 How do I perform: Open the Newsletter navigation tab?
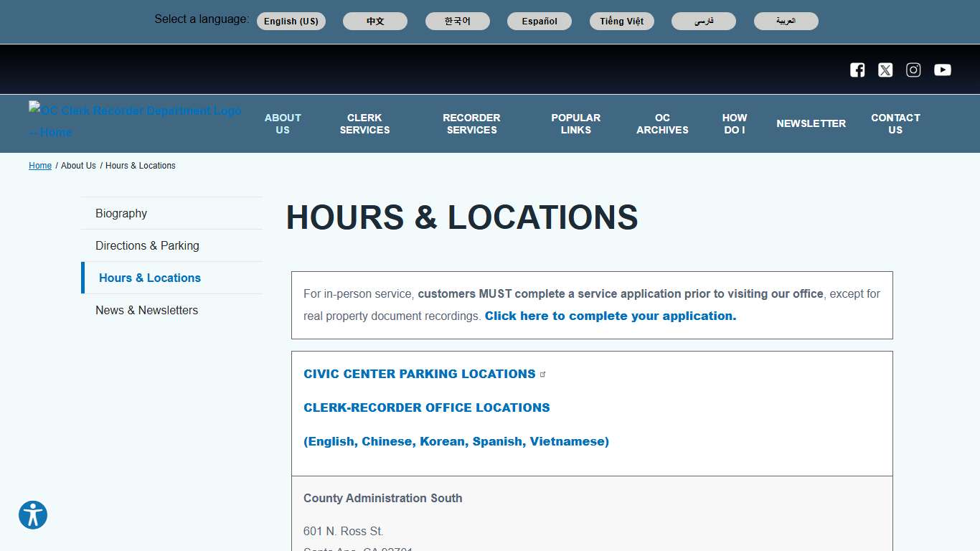[x=811, y=123]
